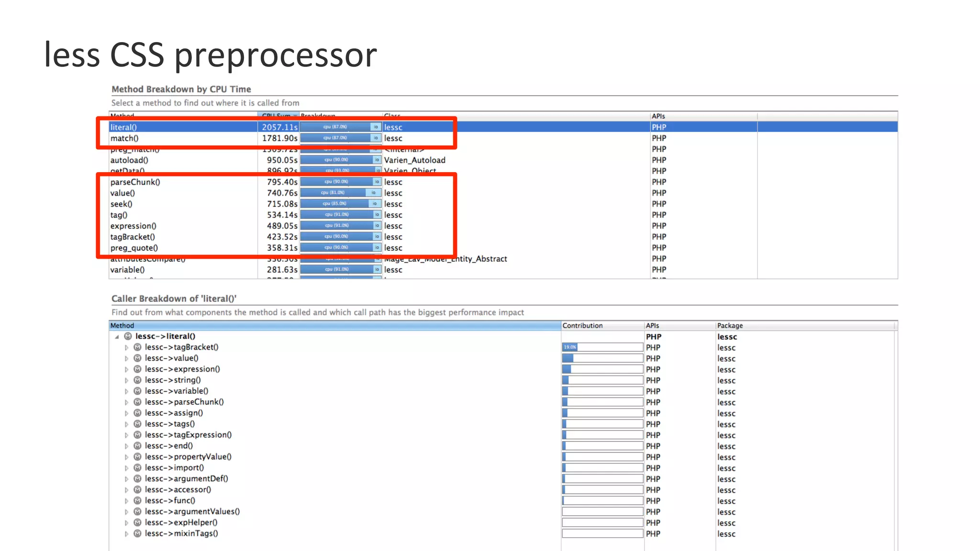Click the Varien_Autoload class cell

414,160
